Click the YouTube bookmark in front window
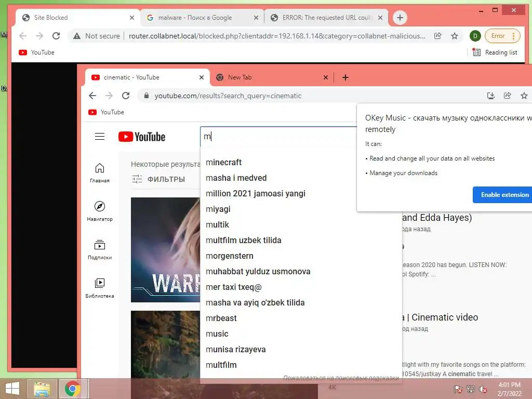Viewport: 532px width, 399px height. coord(106,112)
